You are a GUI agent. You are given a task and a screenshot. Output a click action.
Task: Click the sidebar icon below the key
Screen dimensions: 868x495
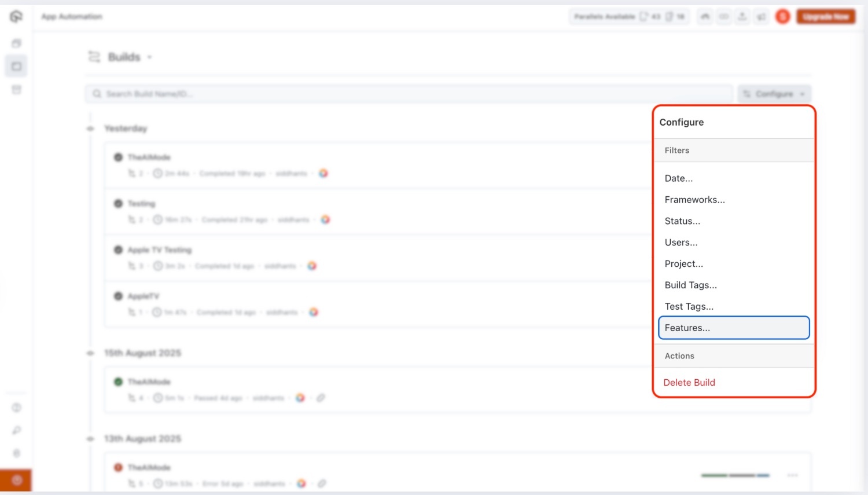(x=16, y=453)
